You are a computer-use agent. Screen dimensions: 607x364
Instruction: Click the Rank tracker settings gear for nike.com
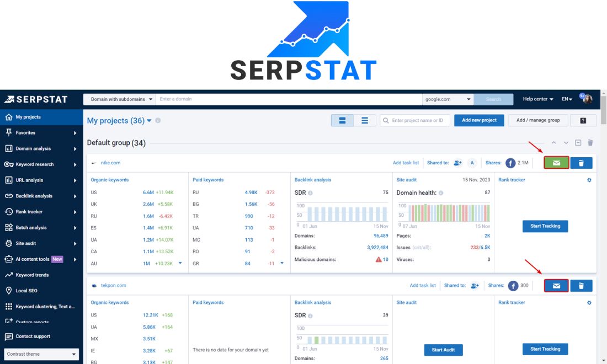click(x=589, y=179)
